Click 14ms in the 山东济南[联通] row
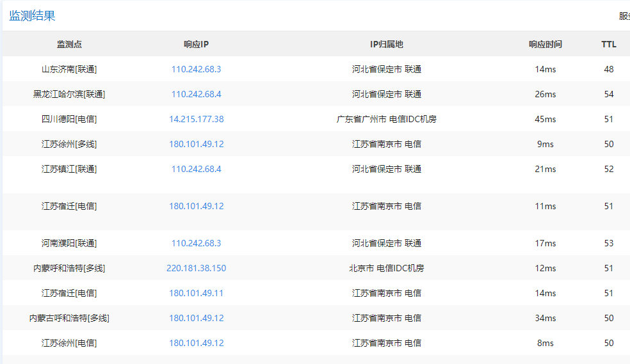 click(545, 69)
